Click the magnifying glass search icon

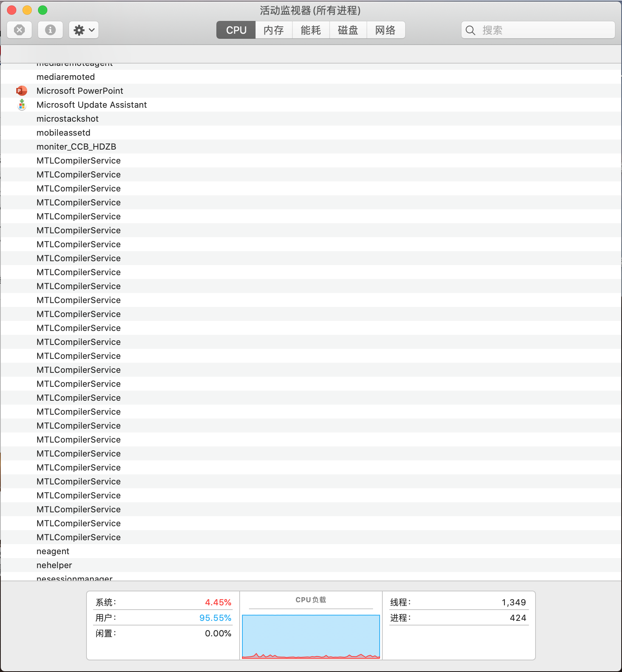click(470, 30)
